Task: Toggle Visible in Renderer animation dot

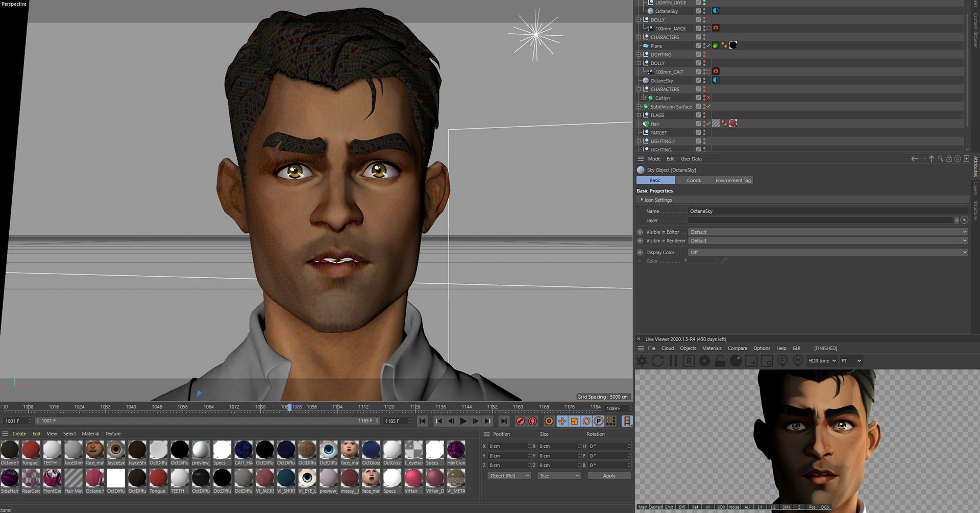Action: click(640, 240)
